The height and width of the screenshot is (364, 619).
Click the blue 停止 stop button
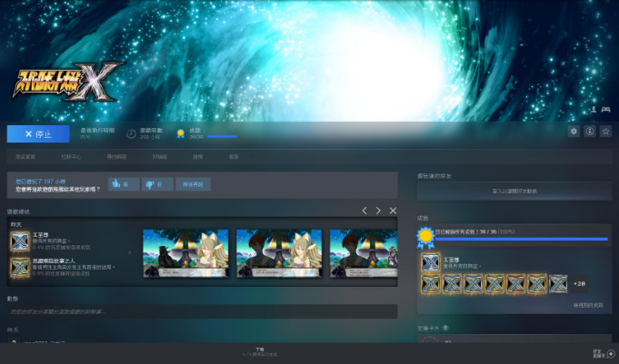tap(38, 134)
